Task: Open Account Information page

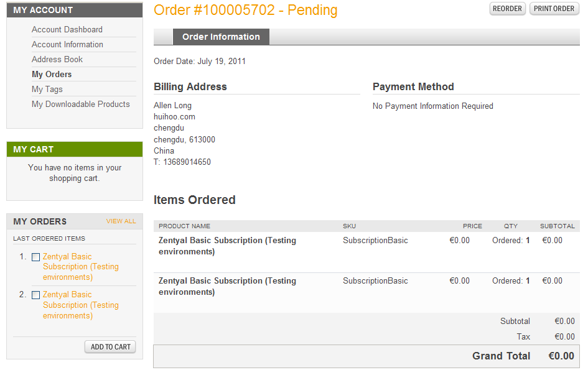Action: (x=67, y=44)
